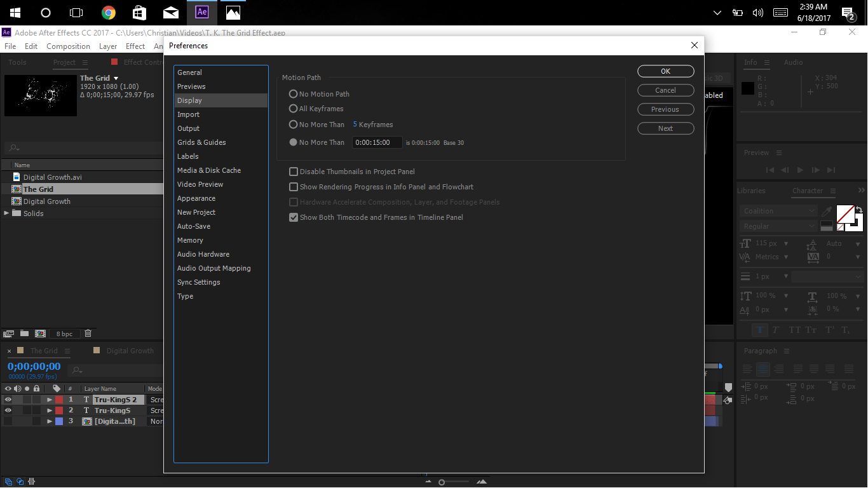Click Center text alignment in Paragraph panel

(x=763, y=369)
